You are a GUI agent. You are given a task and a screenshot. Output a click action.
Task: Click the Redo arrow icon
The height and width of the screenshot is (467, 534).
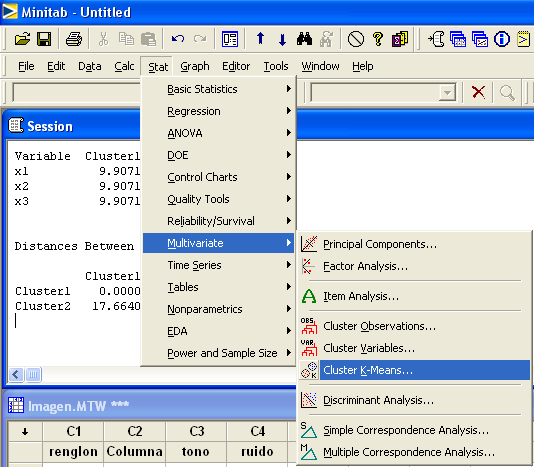(200, 39)
